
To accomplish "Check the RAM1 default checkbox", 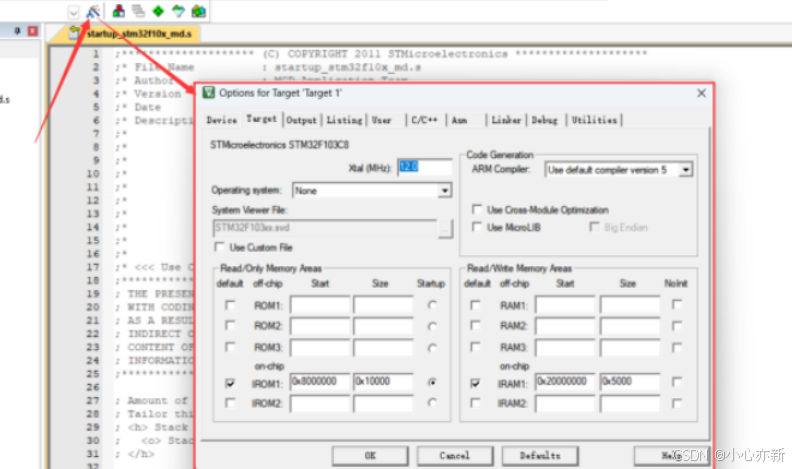I will [x=475, y=305].
